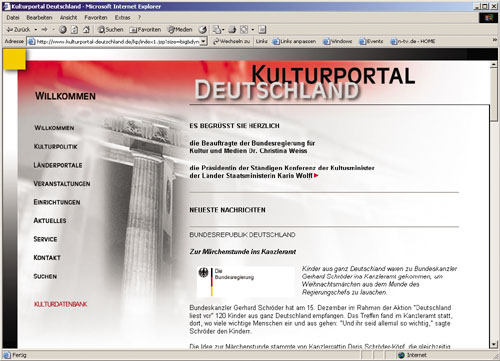Screen dimensions: 500x361
Task: Open the address bar URL dropdown
Action: pyautogui.click(x=204, y=41)
